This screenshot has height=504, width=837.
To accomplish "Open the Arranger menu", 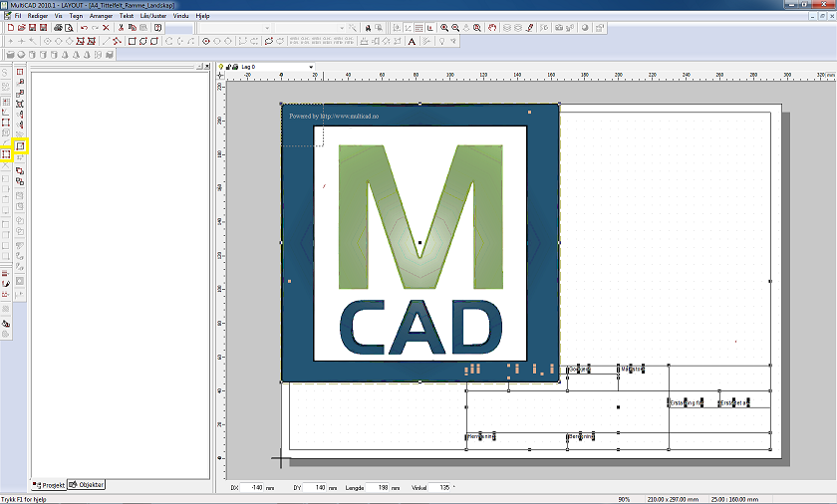I will point(101,16).
